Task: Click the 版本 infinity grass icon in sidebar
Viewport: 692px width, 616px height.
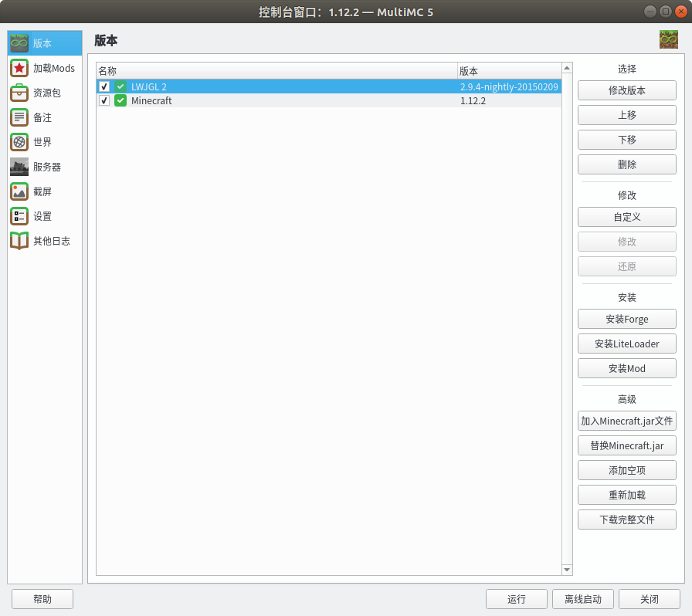Action: (x=19, y=42)
